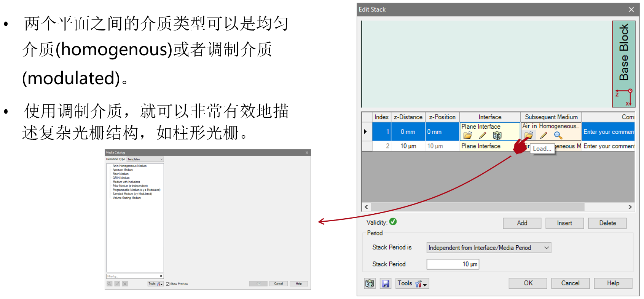Cancel the Media Catalog dialog
644x299 pixels.
[x=279, y=284]
